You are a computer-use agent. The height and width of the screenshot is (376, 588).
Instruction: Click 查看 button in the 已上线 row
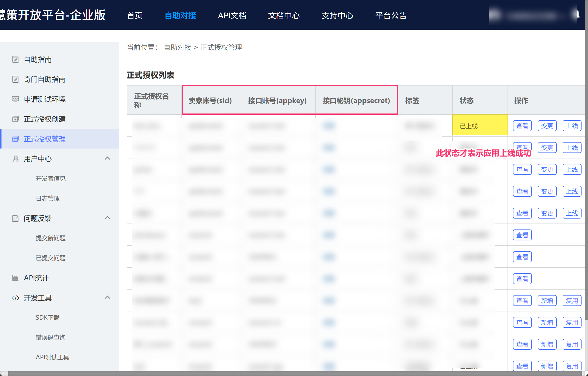pos(522,126)
